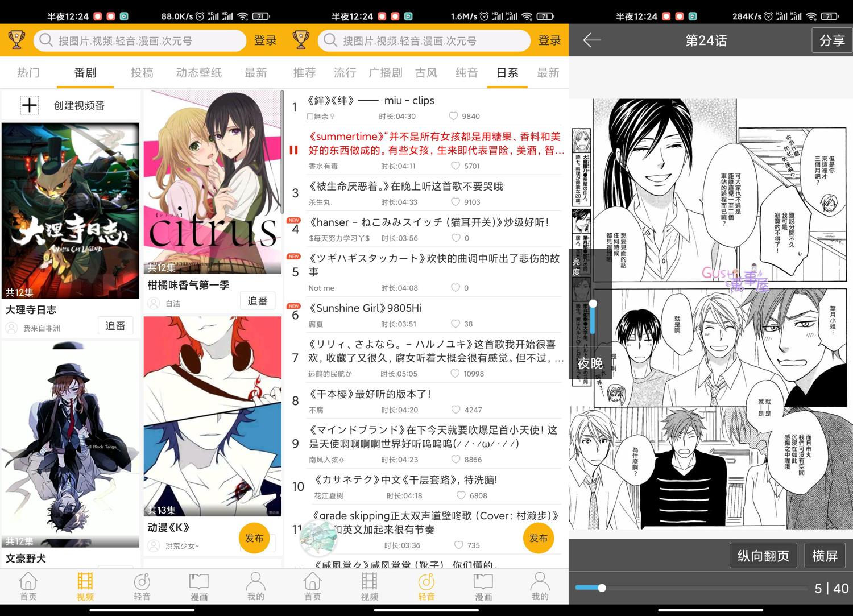Like the miu-clips song with 9840 likes
853x616 pixels.
point(453,116)
